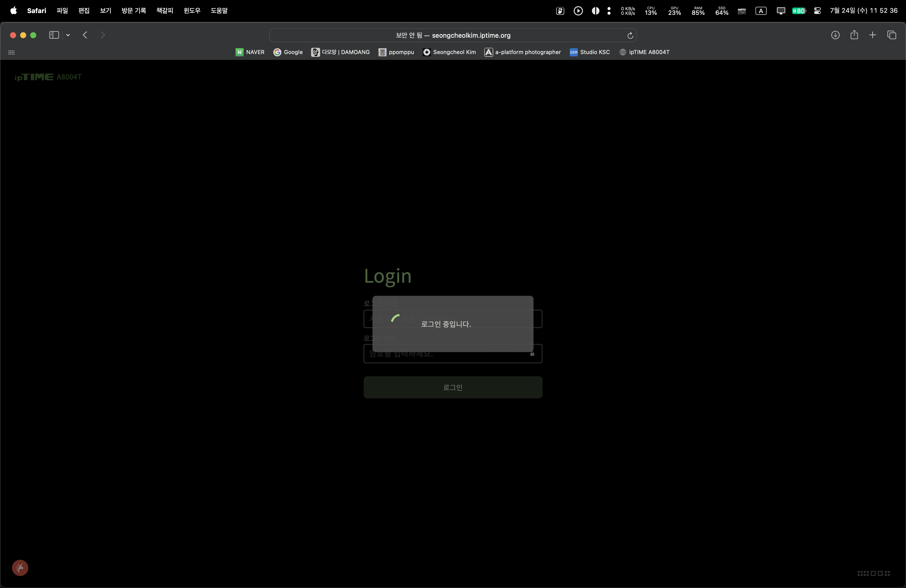Toggle the Safari sidebar
Image resolution: width=906 pixels, height=588 pixels.
(54, 35)
